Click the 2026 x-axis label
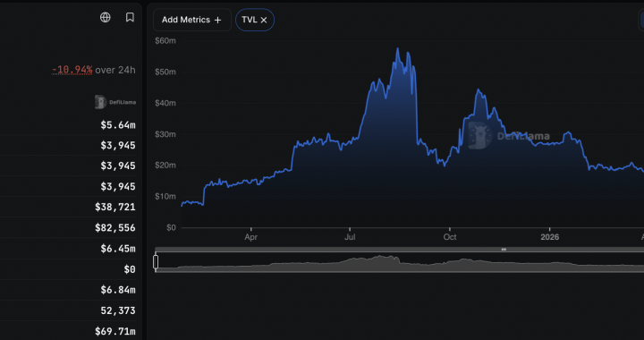Image resolution: width=644 pixels, height=340 pixels. 549,237
